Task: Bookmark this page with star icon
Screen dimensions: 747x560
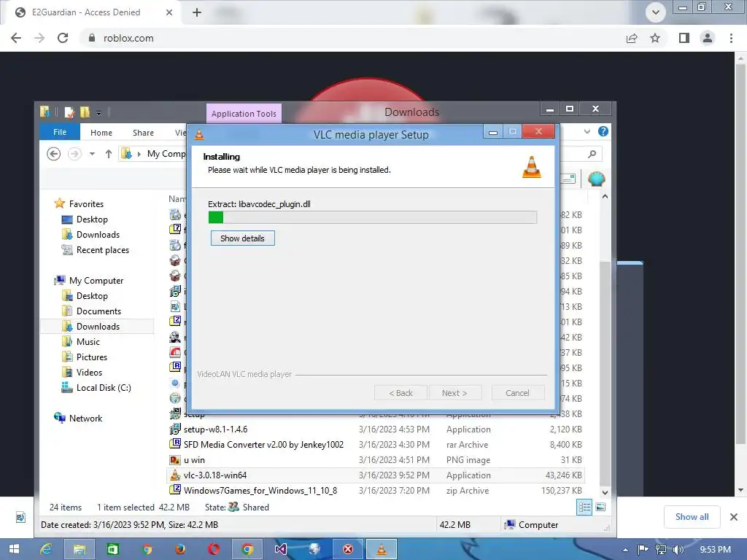Action: tap(655, 38)
